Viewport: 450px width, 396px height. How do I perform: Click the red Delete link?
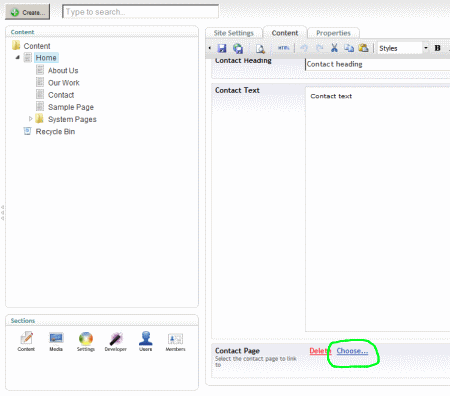[x=320, y=351]
